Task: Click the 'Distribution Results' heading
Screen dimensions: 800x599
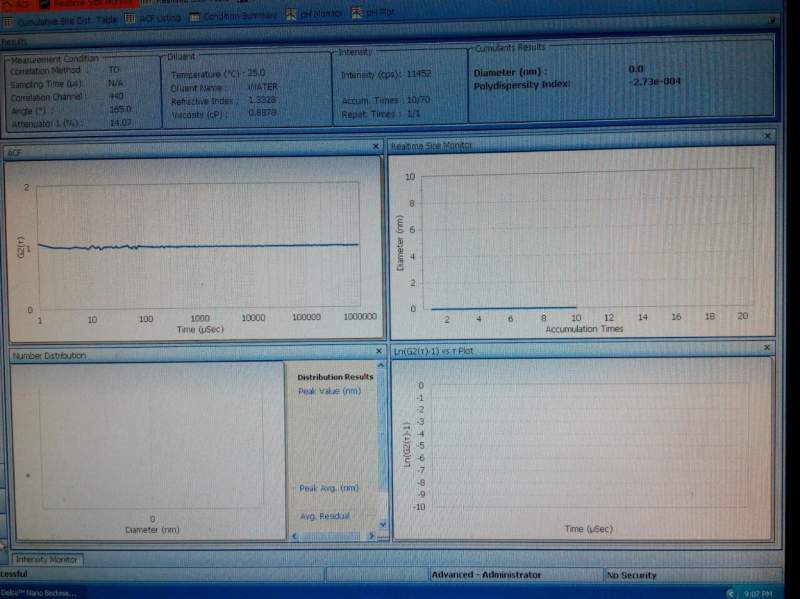Action: 335,377
